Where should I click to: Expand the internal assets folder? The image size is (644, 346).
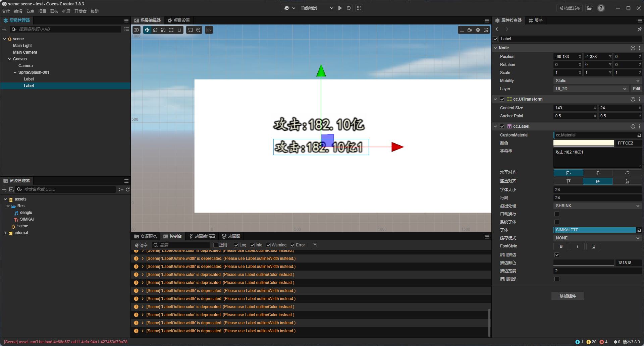tap(5, 233)
